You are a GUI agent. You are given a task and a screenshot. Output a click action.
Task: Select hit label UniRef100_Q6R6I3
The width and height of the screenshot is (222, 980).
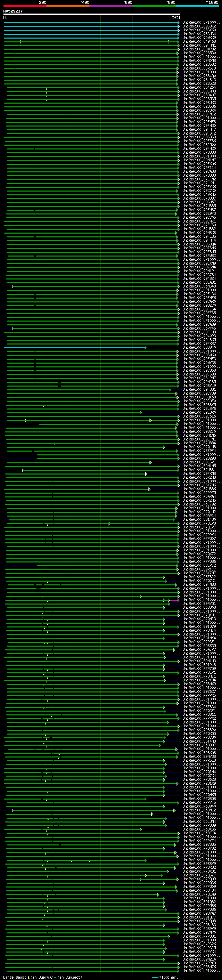(x=199, y=68)
